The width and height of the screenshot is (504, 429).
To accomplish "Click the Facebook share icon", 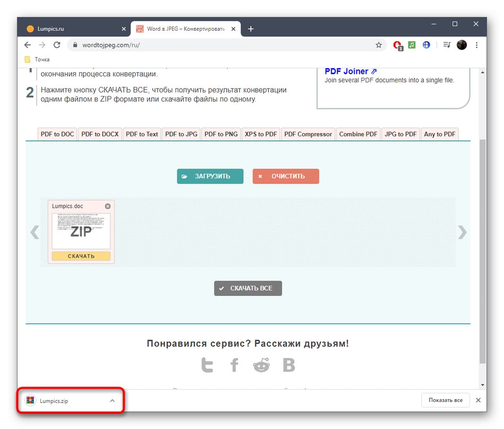I will pyautogui.click(x=234, y=364).
